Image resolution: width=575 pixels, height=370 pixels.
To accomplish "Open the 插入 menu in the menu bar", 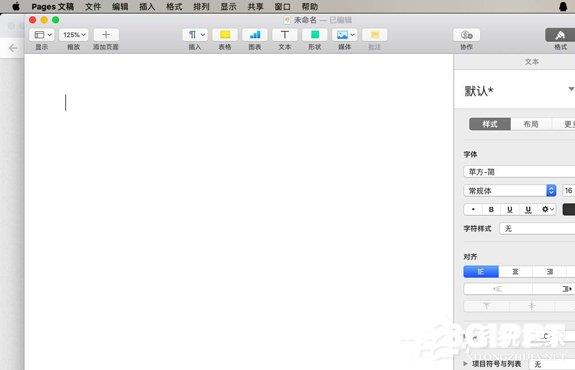I will [x=147, y=7].
